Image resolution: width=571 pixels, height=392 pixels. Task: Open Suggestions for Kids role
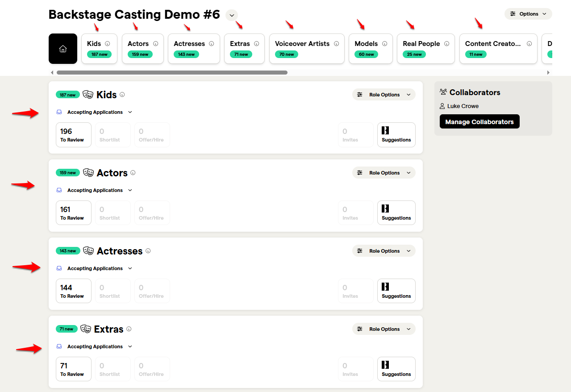[x=396, y=135]
